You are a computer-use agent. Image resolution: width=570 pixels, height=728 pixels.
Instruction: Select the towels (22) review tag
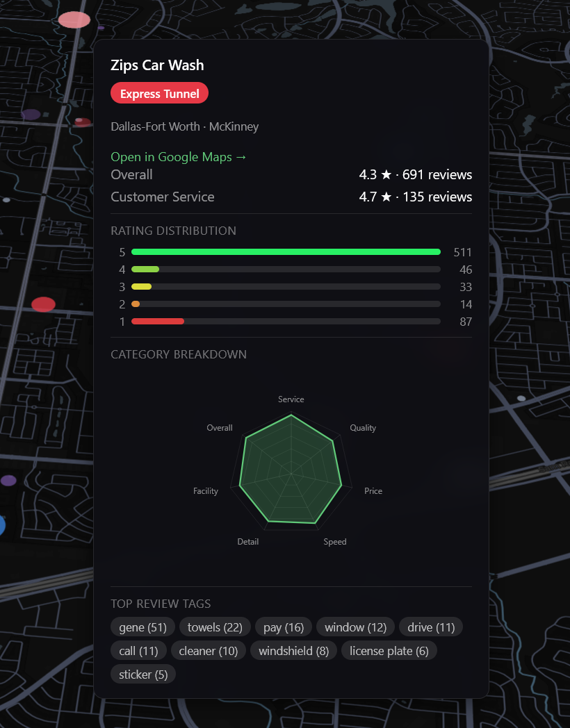[x=215, y=627]
